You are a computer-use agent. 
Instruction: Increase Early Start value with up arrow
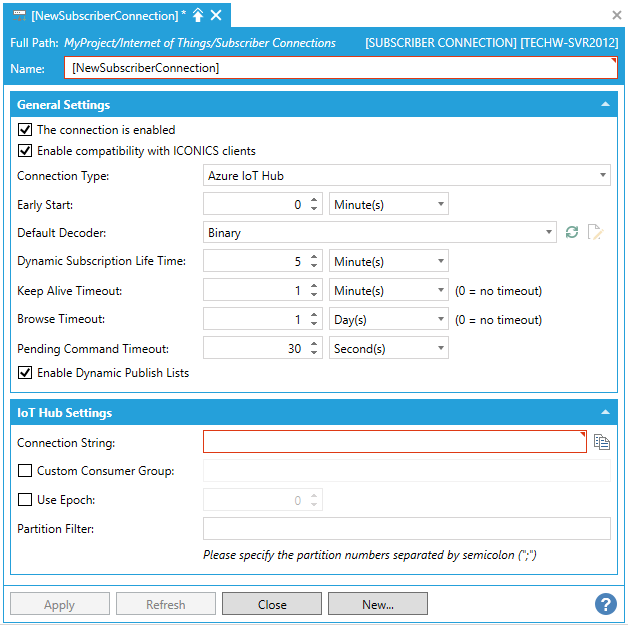[314, 200]
